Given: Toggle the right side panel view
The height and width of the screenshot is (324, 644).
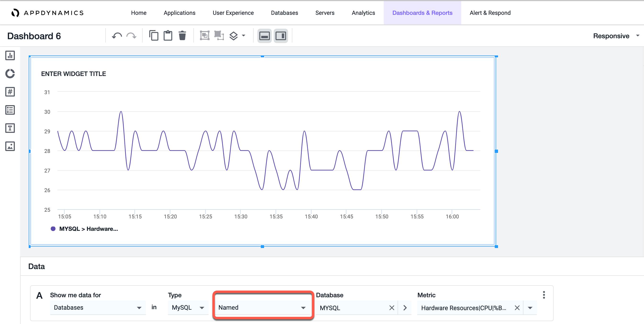Looking at the screenshot, I should pyautogui.click(x=281, y=36).
